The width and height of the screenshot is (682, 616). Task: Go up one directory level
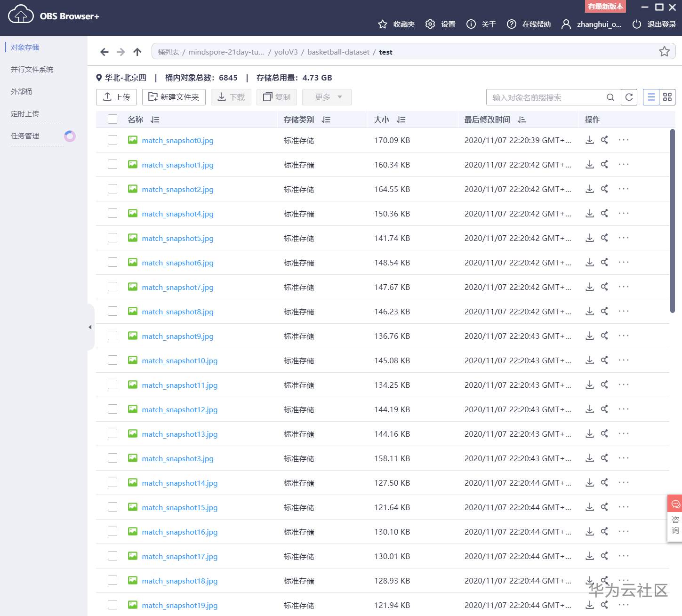point(137,52)
